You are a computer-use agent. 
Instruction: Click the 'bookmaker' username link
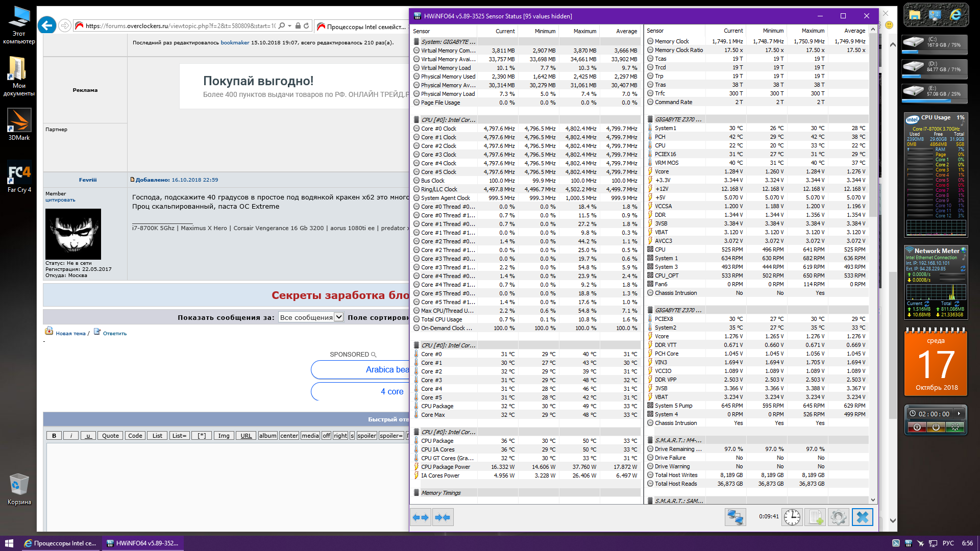[x=235, y=43]
